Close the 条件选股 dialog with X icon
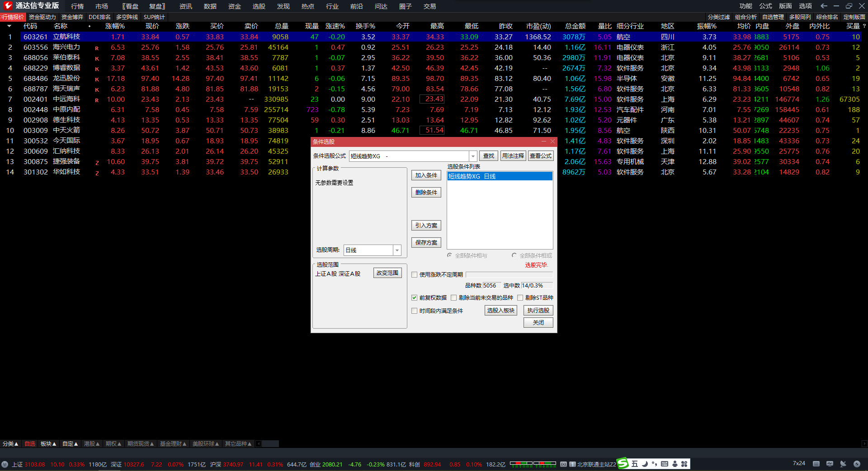The width and height of the screenshot is (868, 471). 552,141
